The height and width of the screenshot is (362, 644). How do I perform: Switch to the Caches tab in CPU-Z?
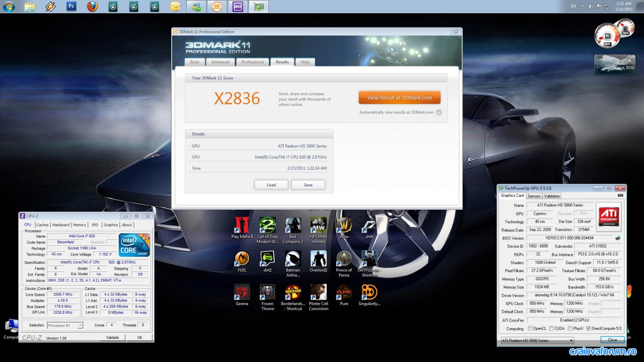(x=42, y=225)
